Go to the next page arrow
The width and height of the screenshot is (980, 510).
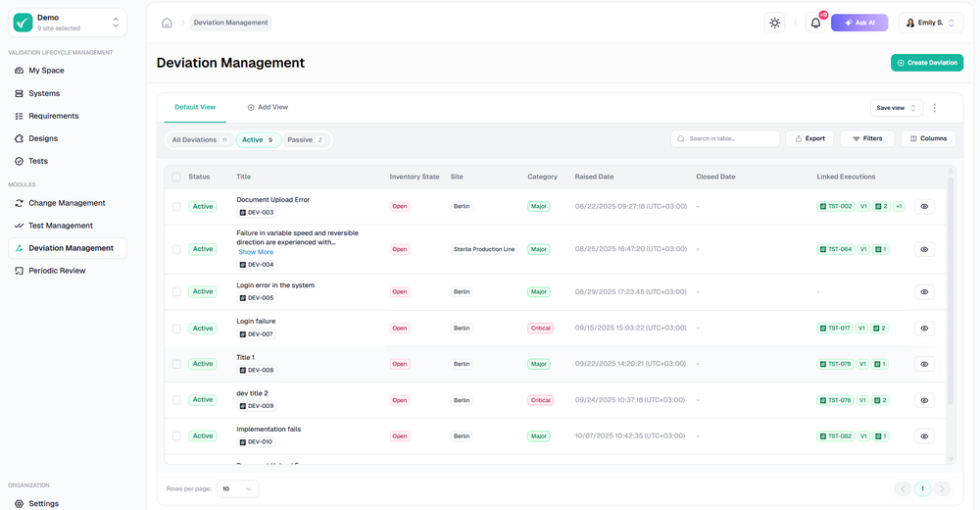[x=942, y=488]
